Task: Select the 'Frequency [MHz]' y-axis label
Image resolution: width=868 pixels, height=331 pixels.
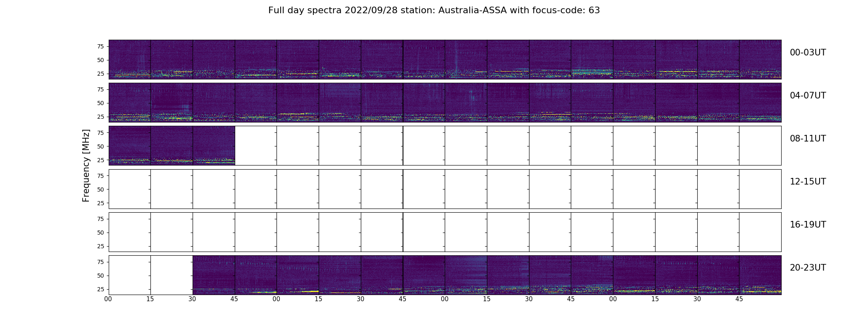Action: coord(86,165)
